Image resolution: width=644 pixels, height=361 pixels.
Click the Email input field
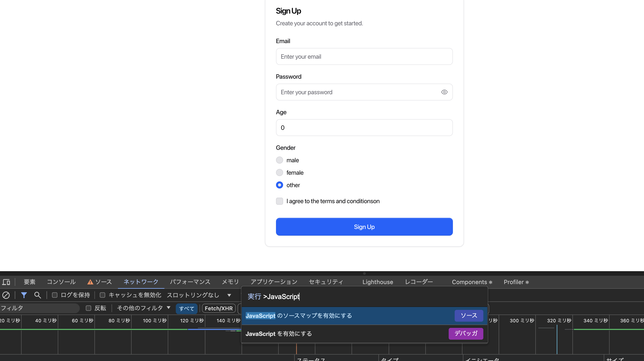364,56
